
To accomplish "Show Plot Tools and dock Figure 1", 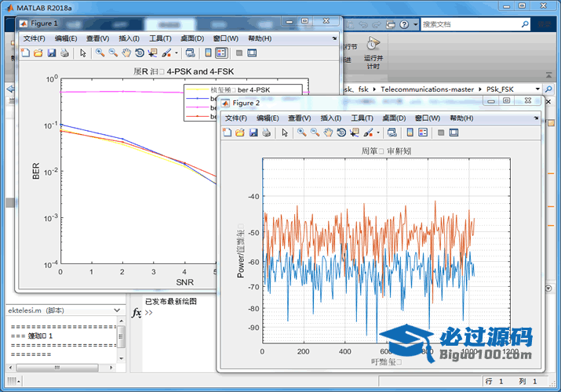I will click(x=252, y=53).
